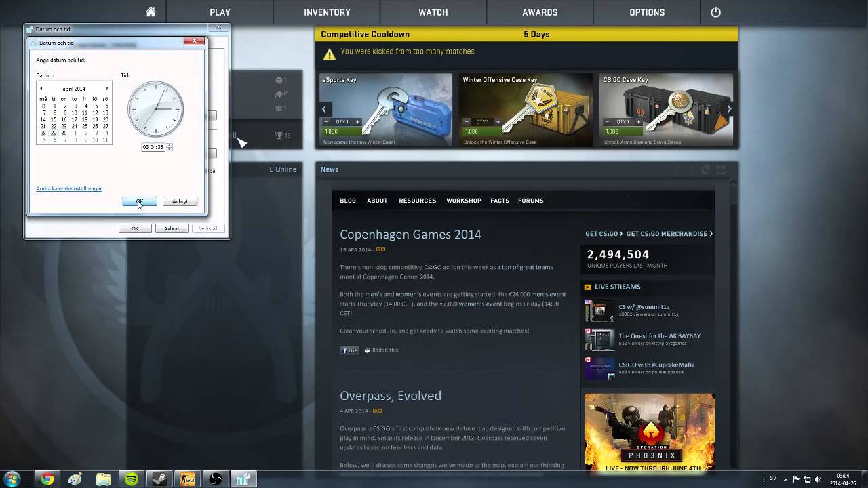868x488 pixels.
Task: Click the time input field 03:04:35
Action: click(x=153, y=147)
